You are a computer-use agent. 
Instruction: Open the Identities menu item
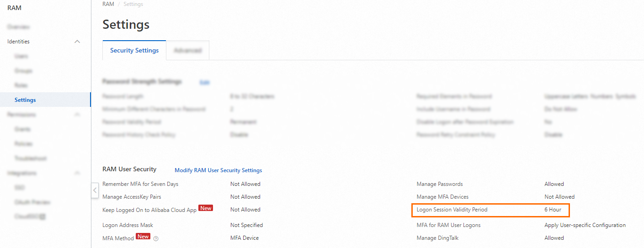click(18, 42)
